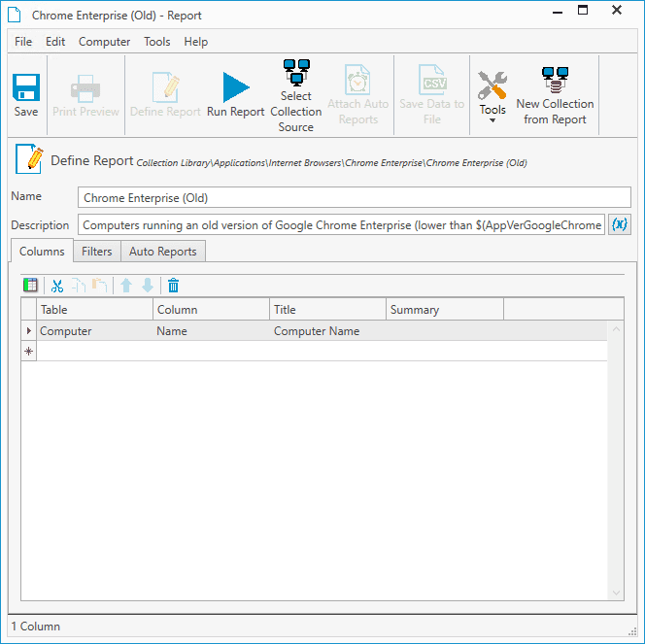The height and width of the screenshot is (644, 645).
Task: Click the new row asterisk marker
Action: coord(29,352)
